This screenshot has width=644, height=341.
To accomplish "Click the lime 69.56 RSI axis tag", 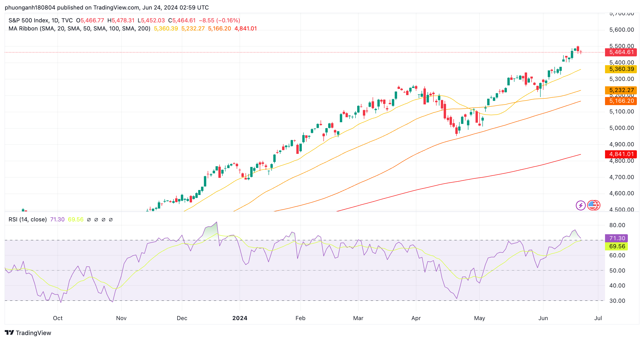I will click(x=616, y=246).
